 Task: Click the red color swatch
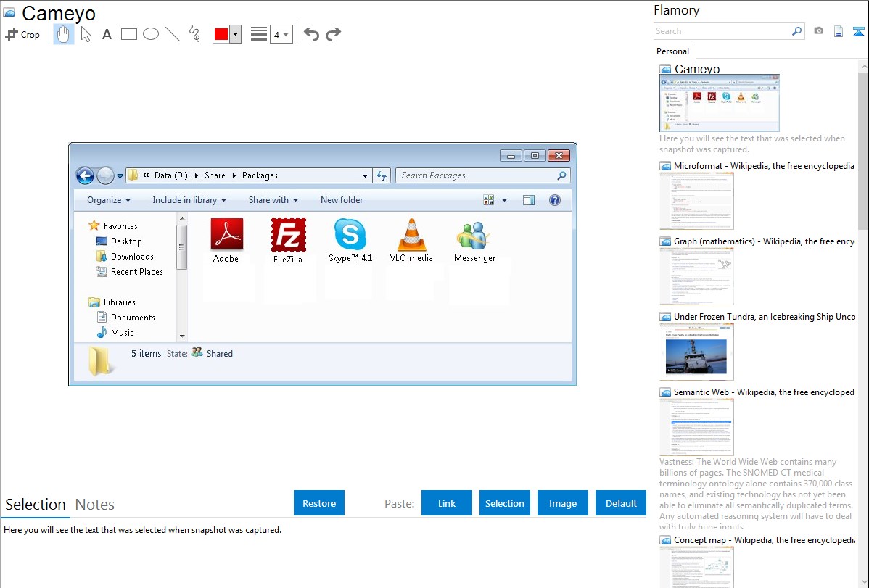click(221, 34)
